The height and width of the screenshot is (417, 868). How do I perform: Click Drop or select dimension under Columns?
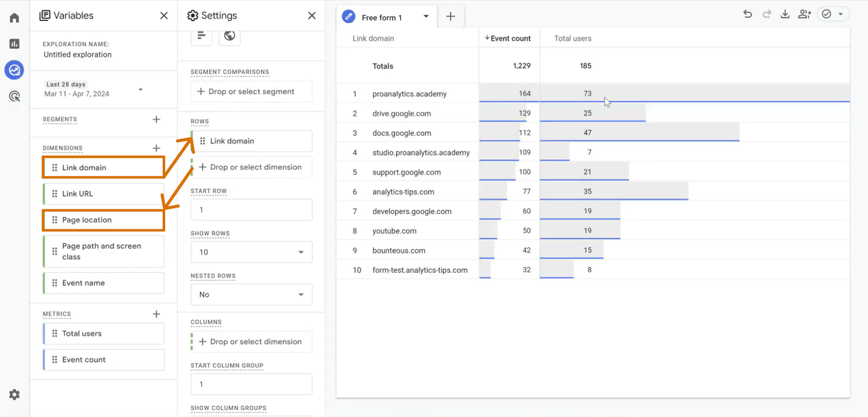[251, 342]
